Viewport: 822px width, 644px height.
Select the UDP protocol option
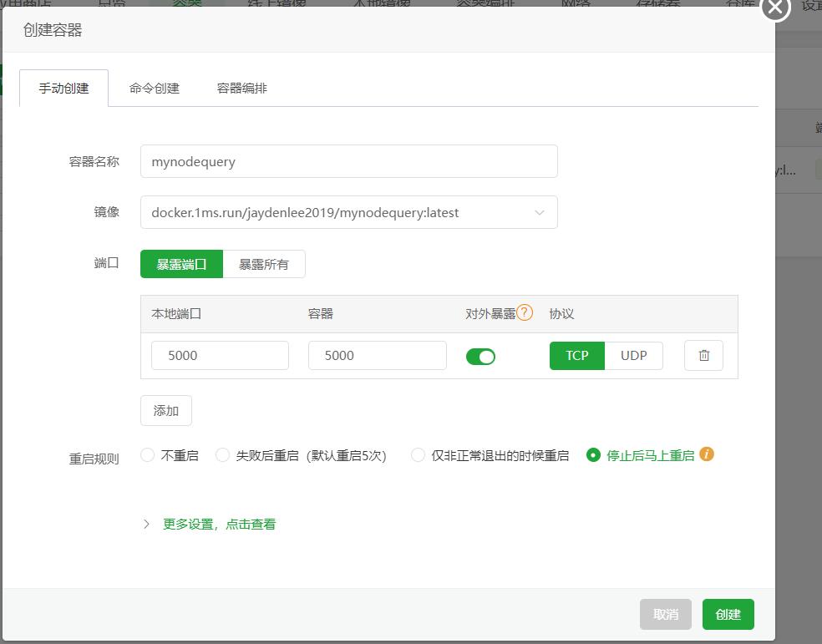tap(633, 355)
